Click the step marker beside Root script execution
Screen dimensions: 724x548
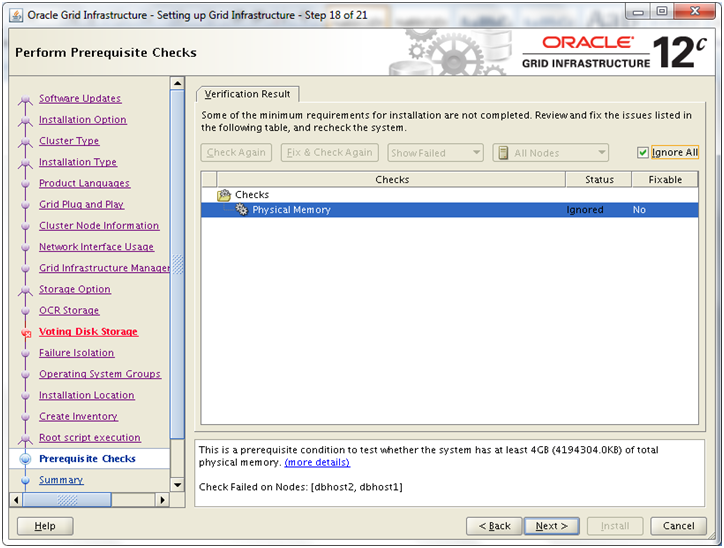click(25, 438)
